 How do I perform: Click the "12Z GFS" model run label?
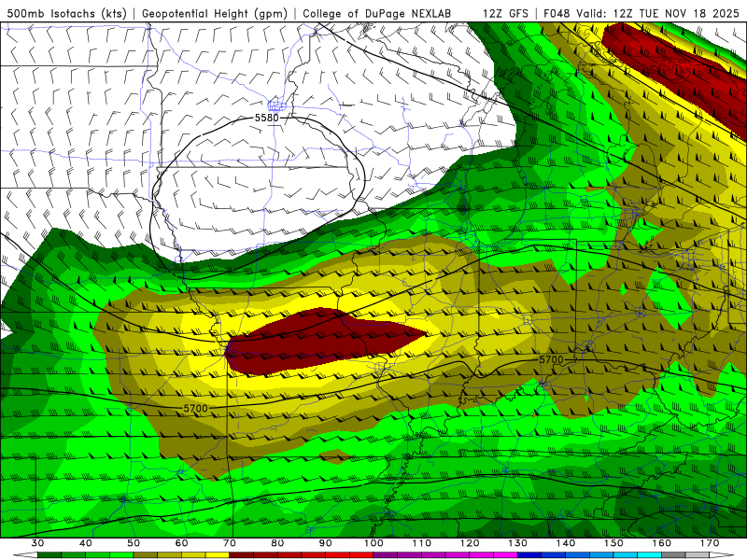(505, 13)
